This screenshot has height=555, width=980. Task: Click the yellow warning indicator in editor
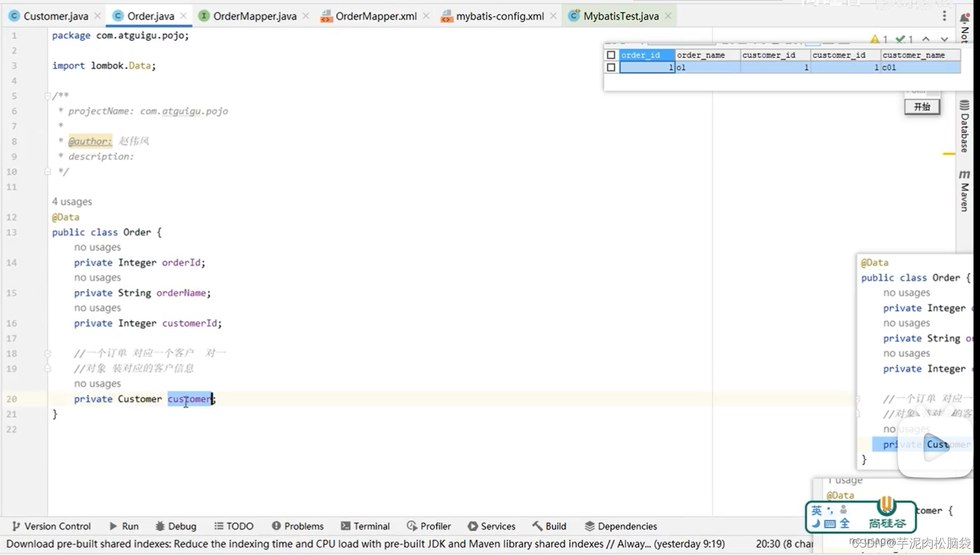[879, 39]
